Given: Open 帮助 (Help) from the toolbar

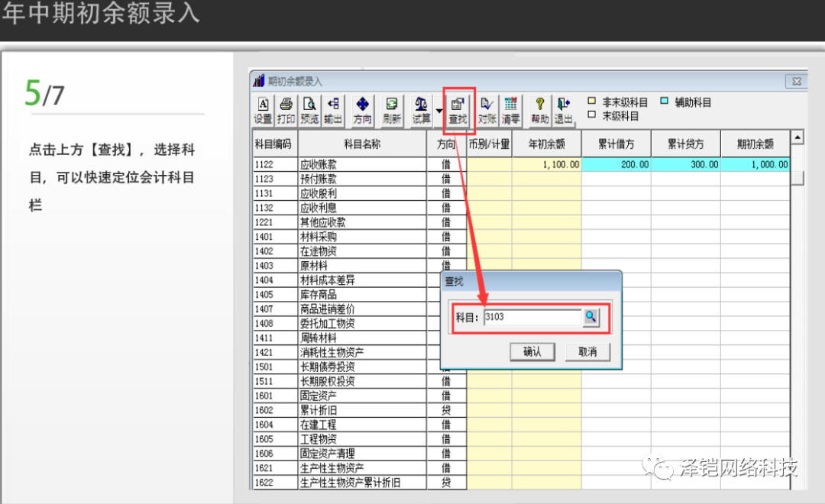Looking at the screenshot, I should click(x=540, y=110).
